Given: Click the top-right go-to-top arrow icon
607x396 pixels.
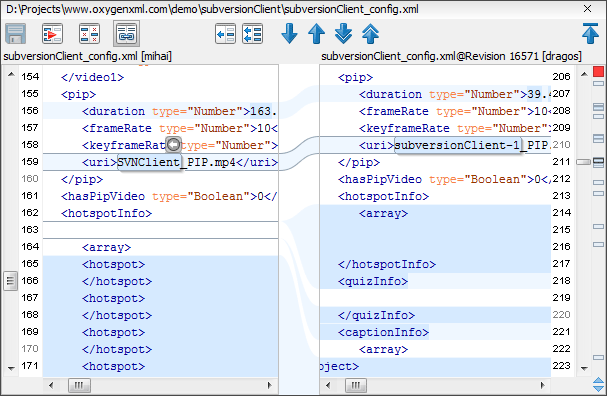Looking at the screenshot, I should point(590,33).
